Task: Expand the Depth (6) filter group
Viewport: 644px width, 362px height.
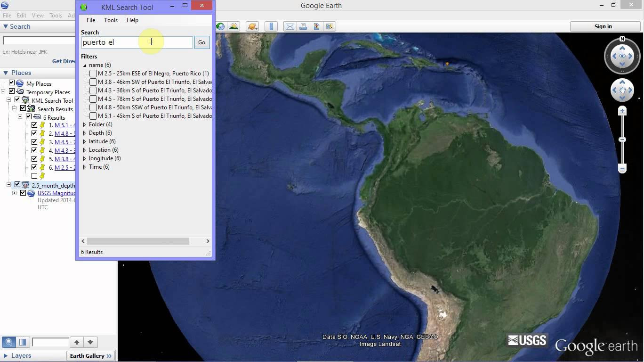Action: 85,133
